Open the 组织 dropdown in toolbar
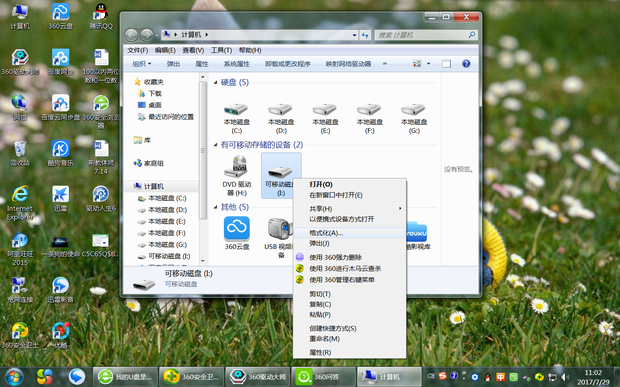This screenshot has height=387, width=620. [142, 64]
